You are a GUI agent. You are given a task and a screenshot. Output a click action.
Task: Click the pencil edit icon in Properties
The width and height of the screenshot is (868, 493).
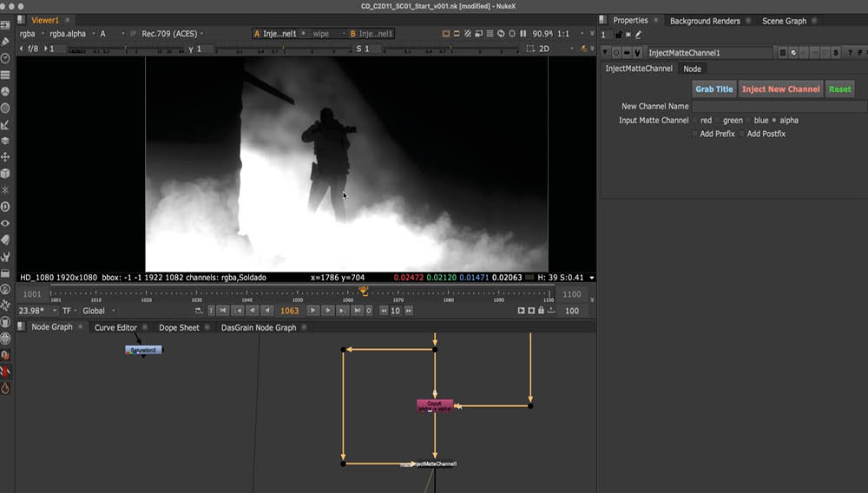point(639,35)
